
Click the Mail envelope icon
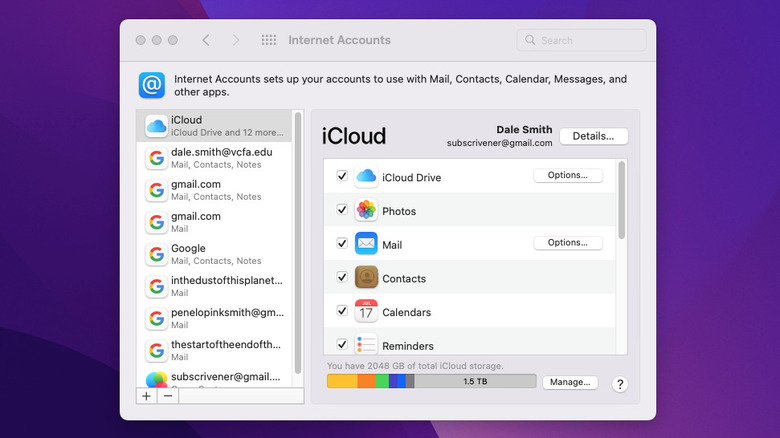(x=366, y=244)
